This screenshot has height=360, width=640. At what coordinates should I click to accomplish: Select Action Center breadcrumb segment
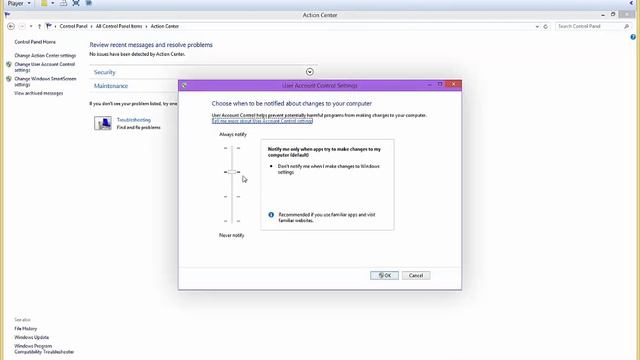tap(165, 26)
